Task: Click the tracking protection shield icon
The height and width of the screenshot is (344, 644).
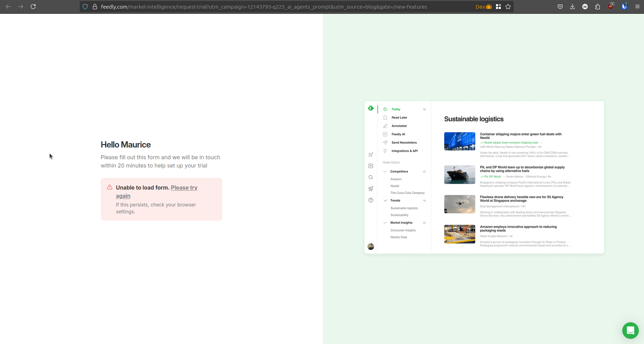Action: coord(85,7)
